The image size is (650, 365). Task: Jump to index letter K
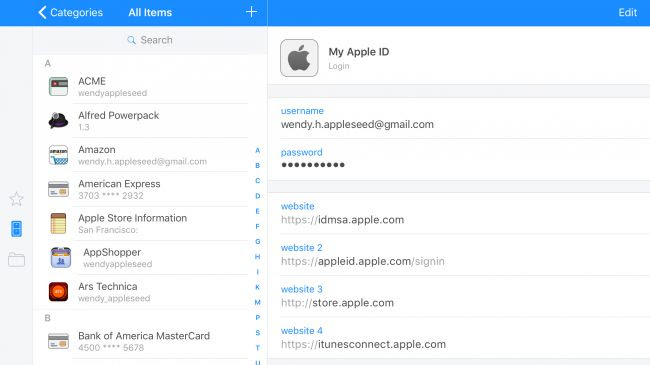click(x=257, y=287)
